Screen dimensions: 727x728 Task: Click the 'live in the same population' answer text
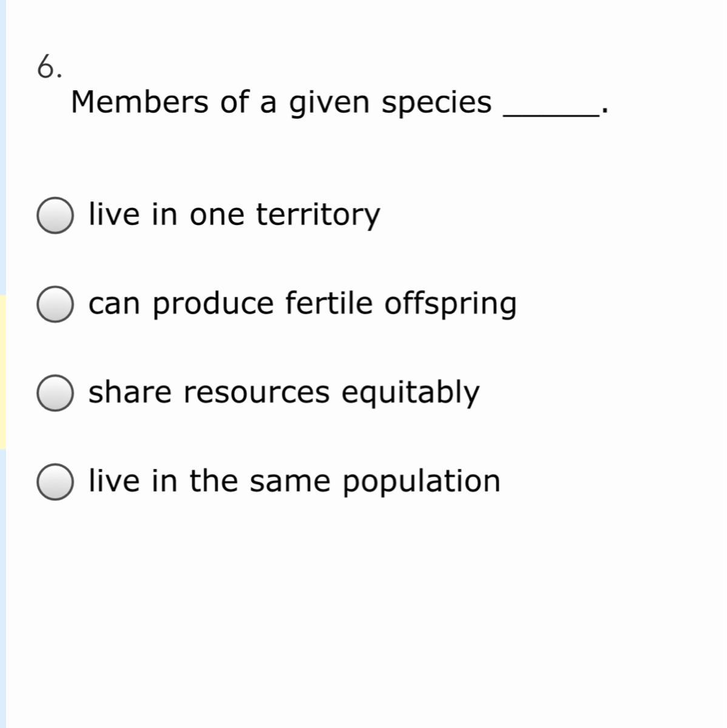click(x=294, y=481)
